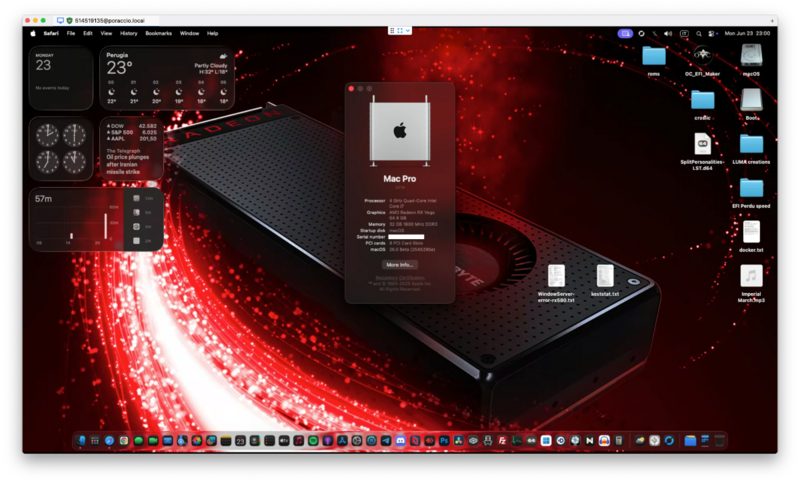This screenshot has width=800, height=483.
Task: Open Messages from the Dock
Action: (x=139, y=441)
